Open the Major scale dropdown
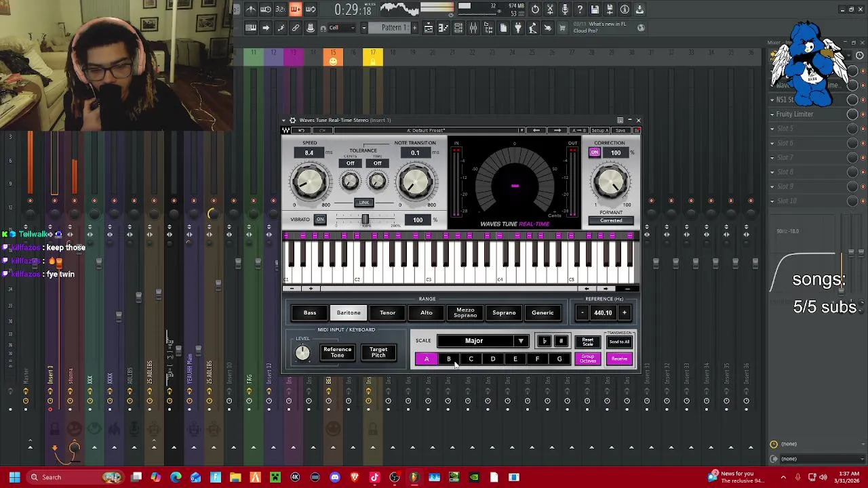The image size is (868, 488). click(x=482, y=341)
